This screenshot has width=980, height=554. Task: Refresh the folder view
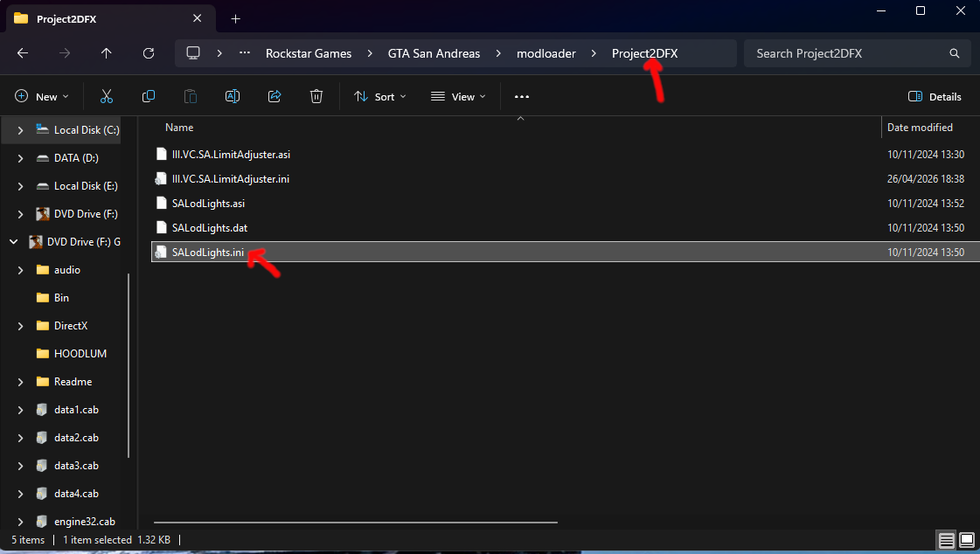click(x=148, y=53)
